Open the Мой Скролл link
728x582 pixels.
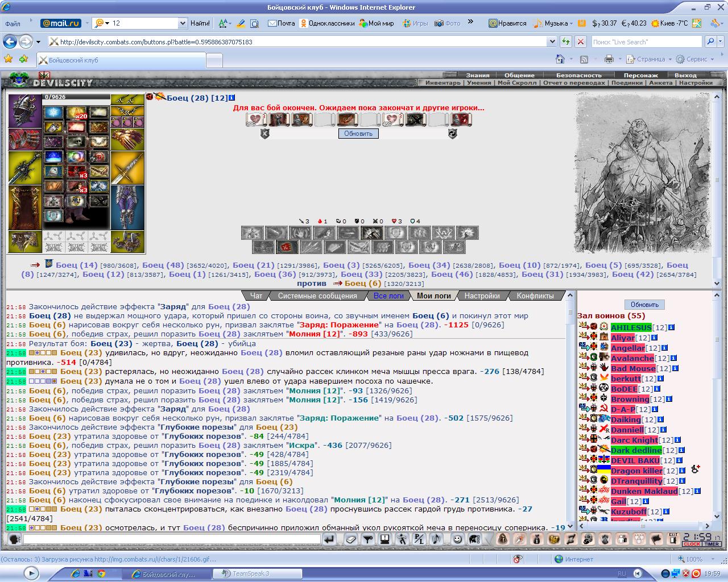coord(517,82)
